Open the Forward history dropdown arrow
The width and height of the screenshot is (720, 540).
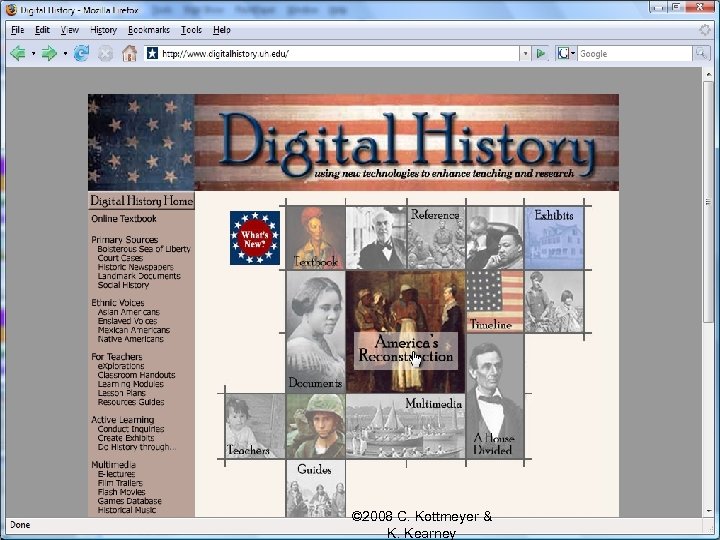65,54
